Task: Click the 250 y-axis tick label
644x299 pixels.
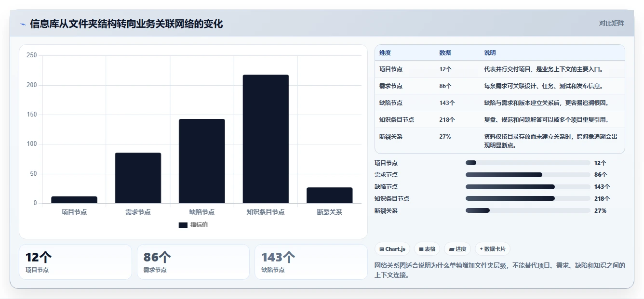Action: (32, 55)
